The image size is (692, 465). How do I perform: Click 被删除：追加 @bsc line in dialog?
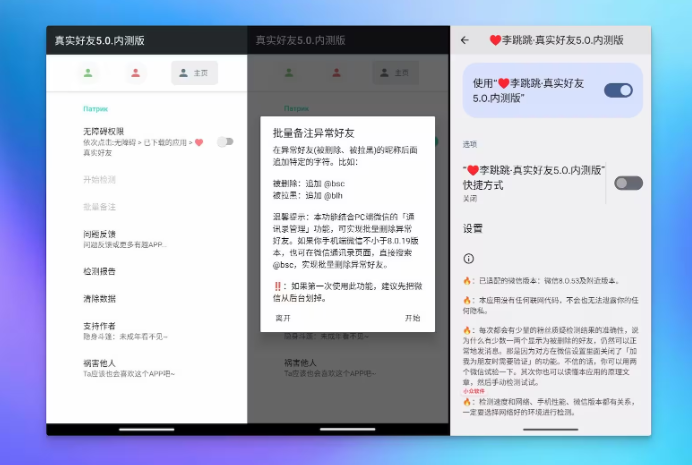pos(308,184)
